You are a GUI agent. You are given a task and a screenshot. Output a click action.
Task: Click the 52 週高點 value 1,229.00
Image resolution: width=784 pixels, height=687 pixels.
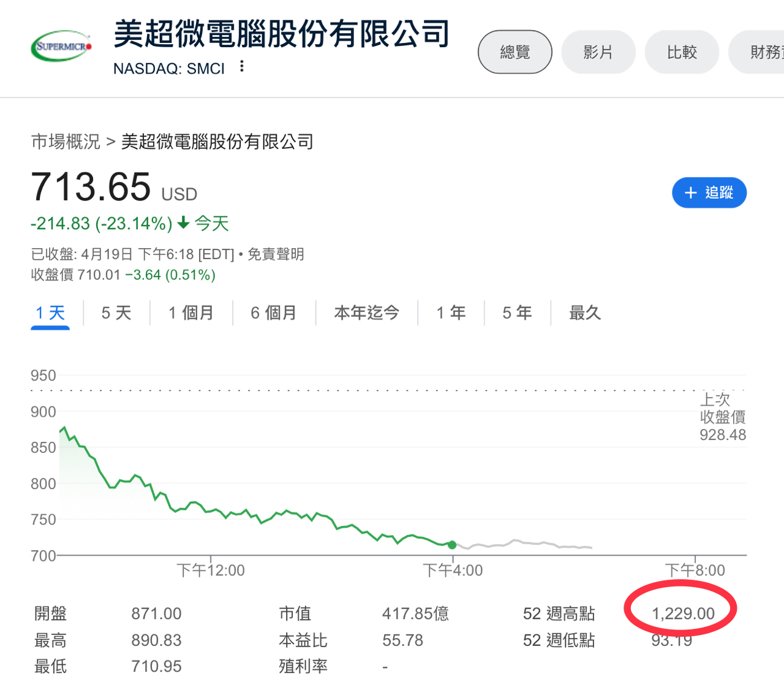(x=683, y=613)
